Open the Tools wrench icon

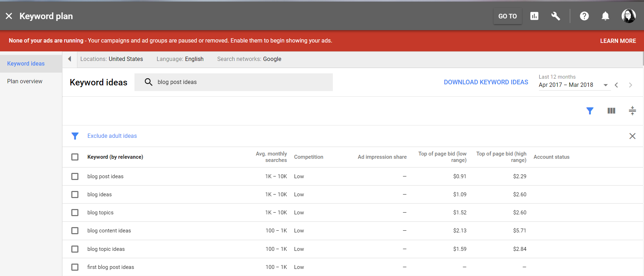(x=555, y=16)
